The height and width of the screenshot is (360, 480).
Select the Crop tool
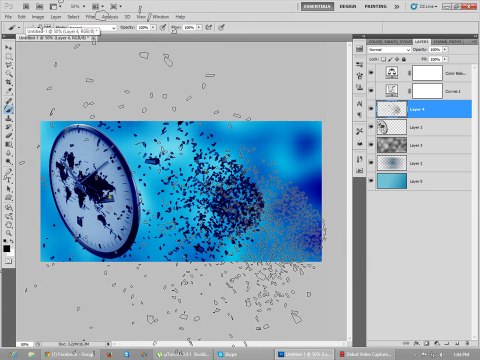(8, 82)
